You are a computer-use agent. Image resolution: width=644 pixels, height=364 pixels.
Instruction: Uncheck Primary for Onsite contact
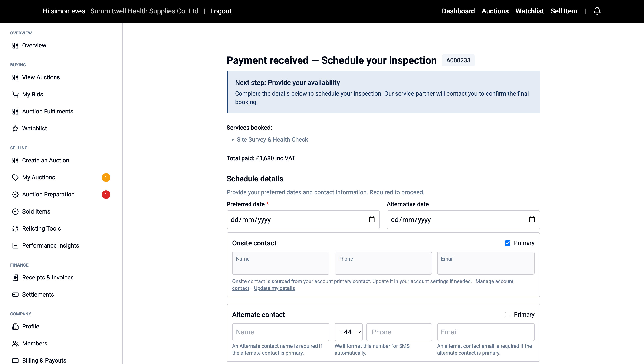[x=507, y=243]
